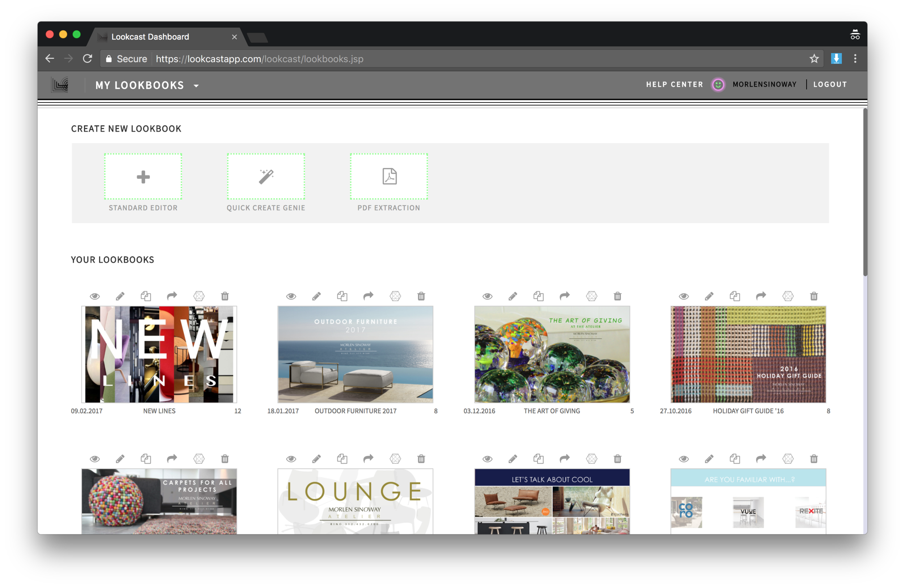Preview Holiday Gift Guide '16 via eye icon
The width and height of the screenshot is (905, 588).
[684, 296]
